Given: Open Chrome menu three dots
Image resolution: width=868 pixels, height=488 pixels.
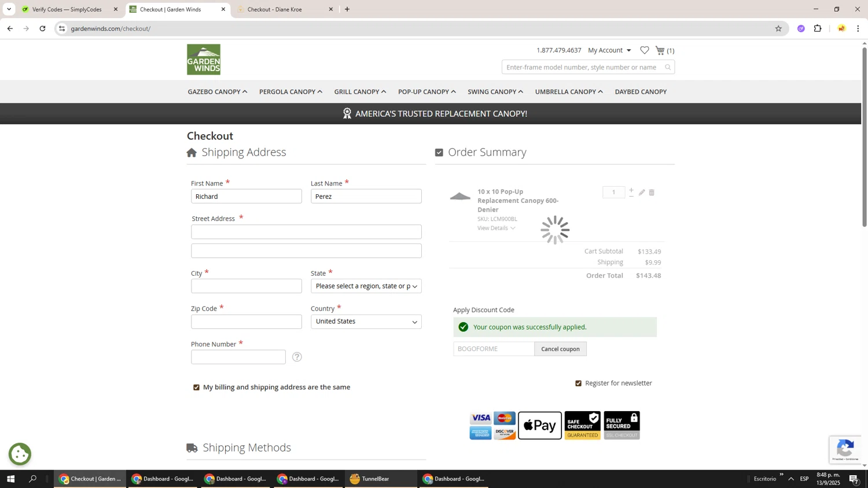Looking at the screenshot, I should (858, 28).
